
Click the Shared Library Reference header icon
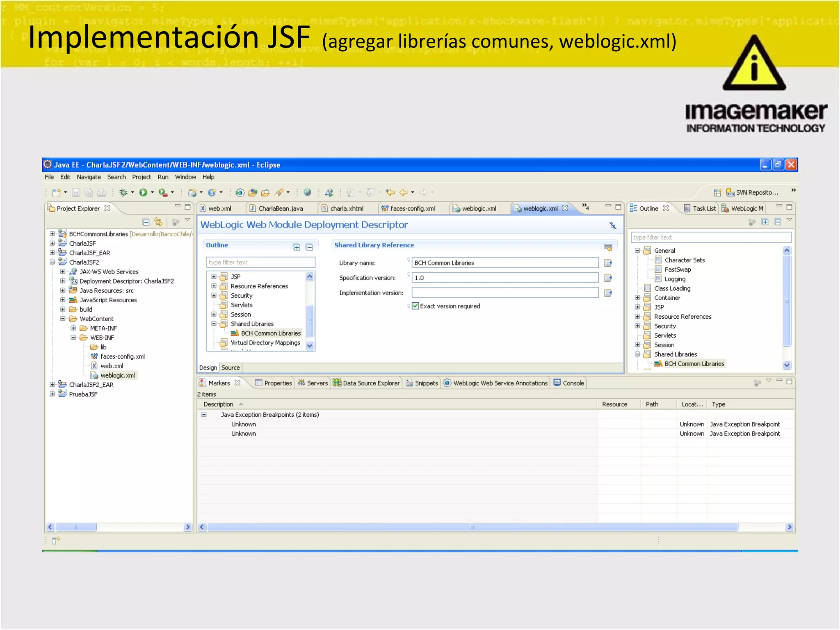[608, 247]
